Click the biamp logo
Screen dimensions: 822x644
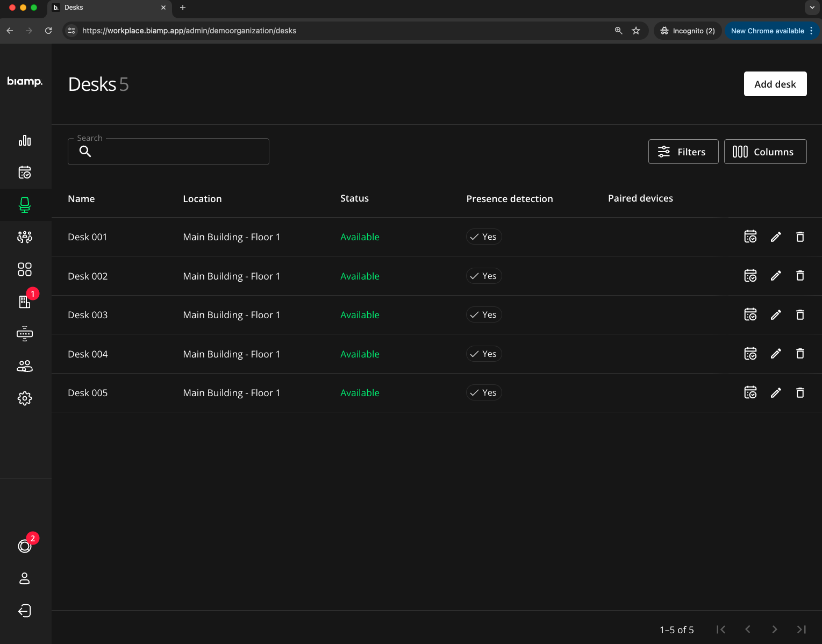(25, 82)
